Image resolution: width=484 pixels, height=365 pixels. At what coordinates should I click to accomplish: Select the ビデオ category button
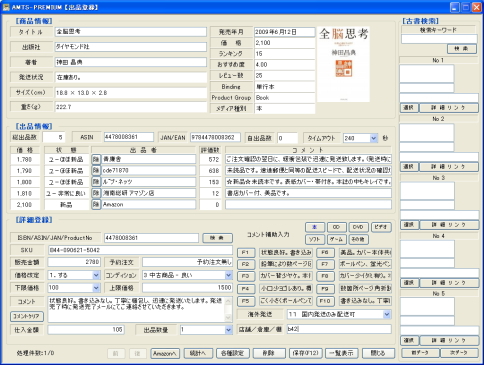coord(381,227)
